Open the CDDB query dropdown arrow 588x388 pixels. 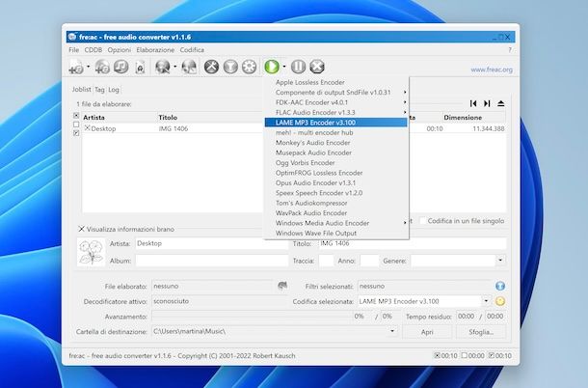(x=175, y=67)
